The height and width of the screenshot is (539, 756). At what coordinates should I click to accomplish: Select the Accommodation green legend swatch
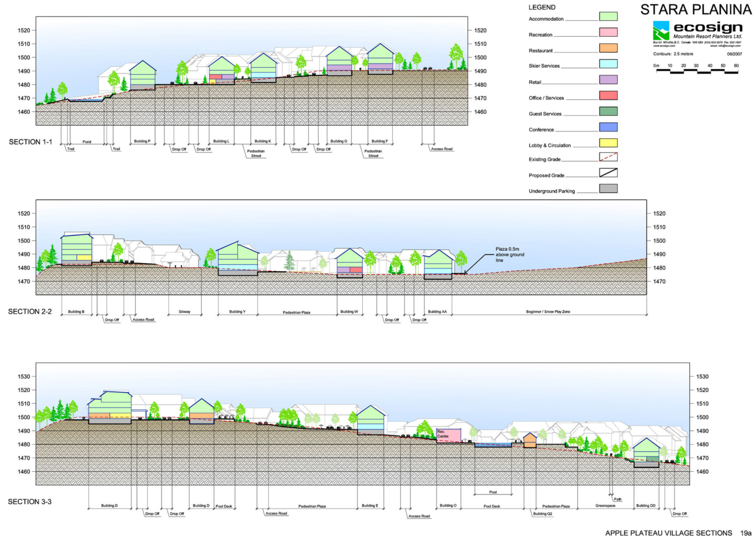point(608,16)
